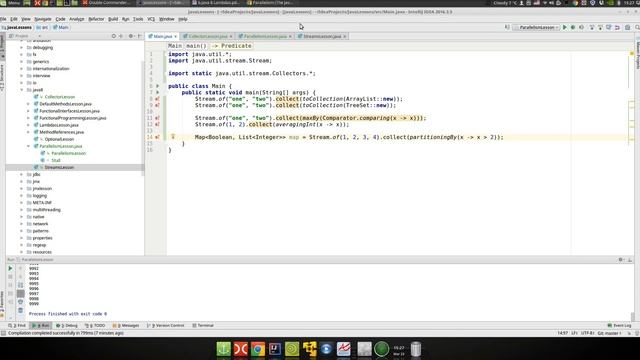Click the main() breadcrumb above the editor

tap(196, 46)
